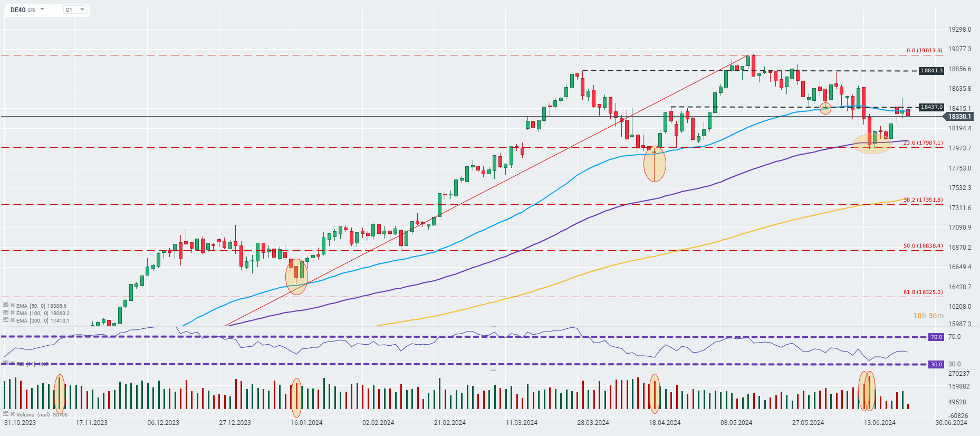980x436 pixels.
Task: Open the DE40 CFD symbol dropdown
Action: click(42, 10)
